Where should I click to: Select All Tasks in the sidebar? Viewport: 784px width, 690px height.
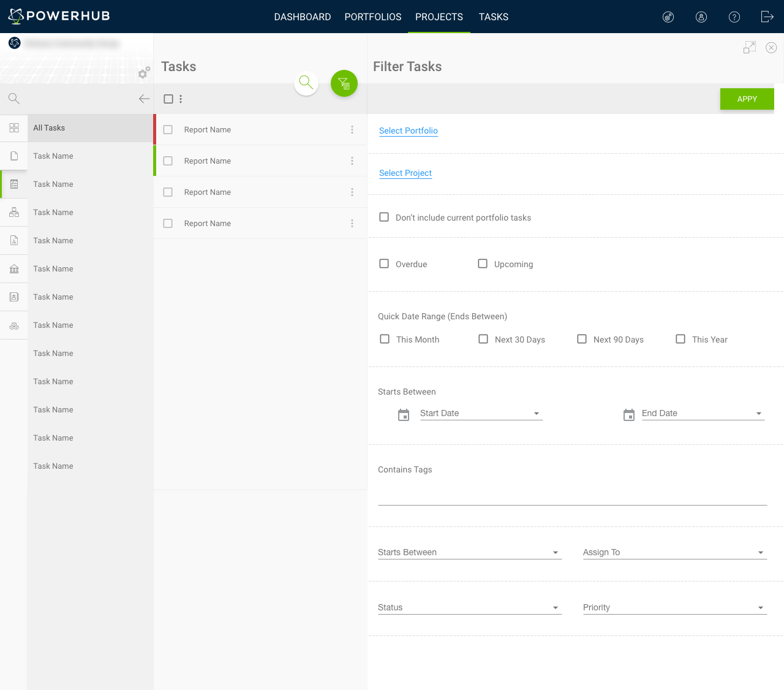tap(90, 128)
